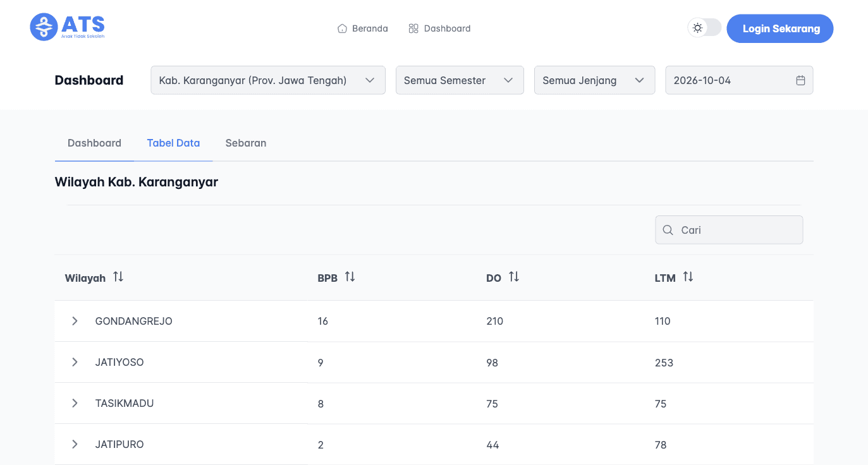Click the TASIKMADU region name
The width and height of the screenshot is (868, 465).
(x=125, y=403)
